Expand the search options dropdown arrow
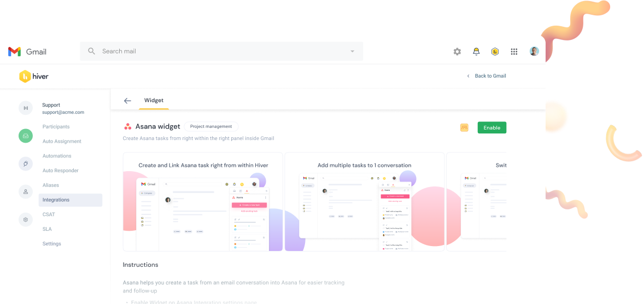The width and height of the screenshot is (644, 304). coord(353,51)
